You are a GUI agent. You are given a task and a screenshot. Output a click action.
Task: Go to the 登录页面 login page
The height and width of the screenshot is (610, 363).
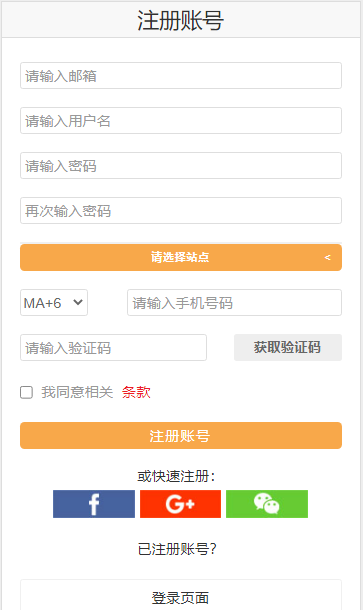(181, 595)
